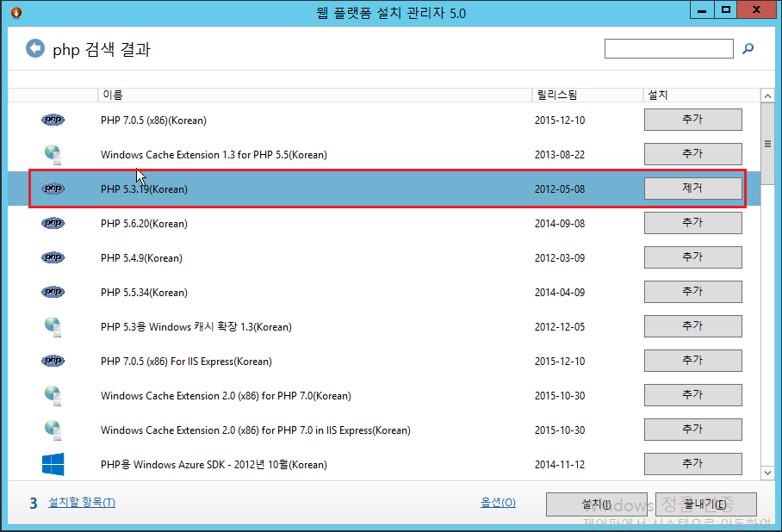The height and width of the screenshot is (532, 782).
Task: Add PHP 5.4.9(Korean) with 추가 button
Action: click(692, 257)
